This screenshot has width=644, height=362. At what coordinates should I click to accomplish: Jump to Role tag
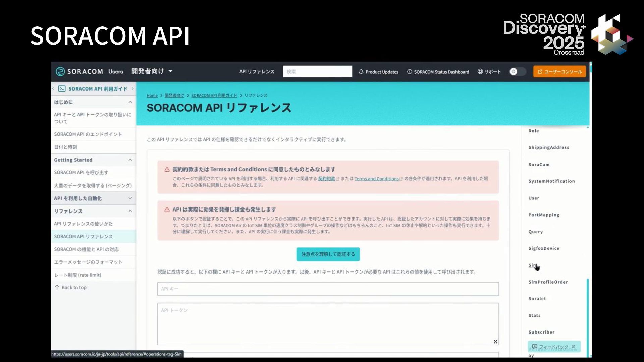tap(534, 131)
